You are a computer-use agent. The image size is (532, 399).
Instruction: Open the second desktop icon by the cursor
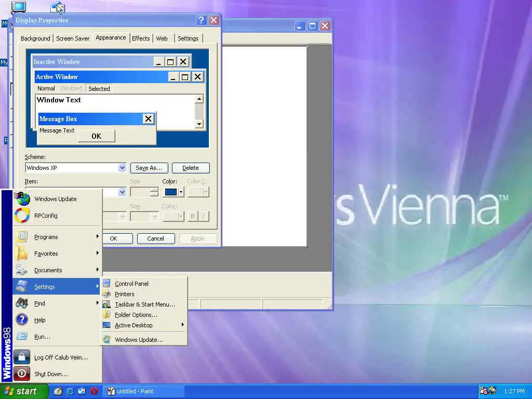point(57,6)
